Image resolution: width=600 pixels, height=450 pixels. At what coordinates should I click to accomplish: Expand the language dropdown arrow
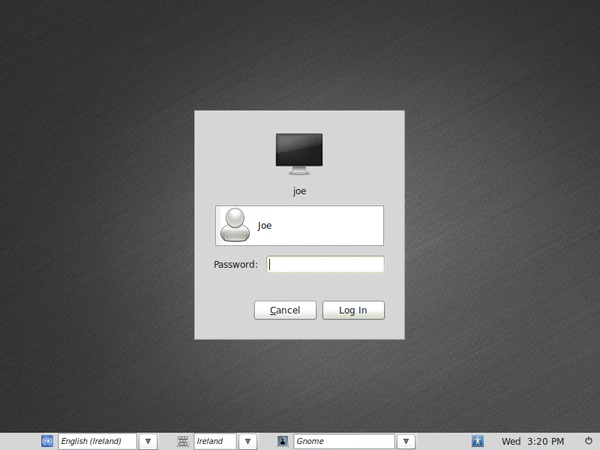(x=148, y=441)
